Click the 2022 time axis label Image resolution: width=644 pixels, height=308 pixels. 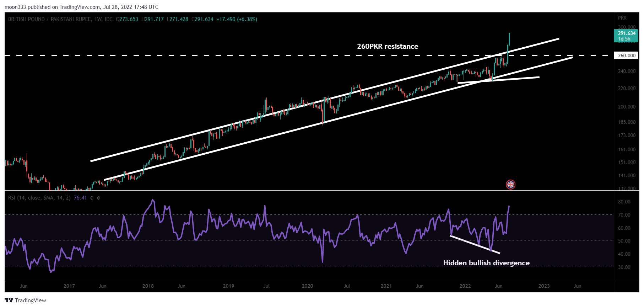tap(465, 286)
